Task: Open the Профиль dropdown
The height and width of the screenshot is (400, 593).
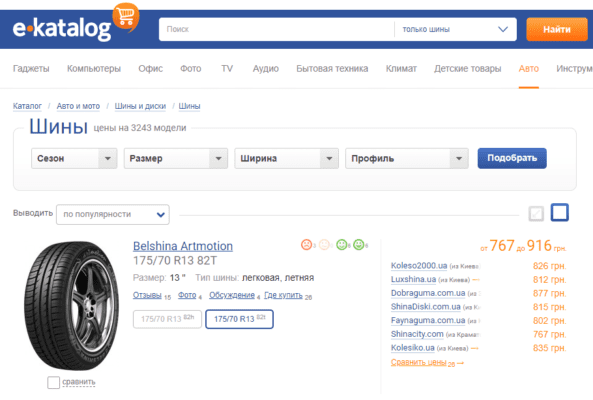Action: tap(407, 158)
